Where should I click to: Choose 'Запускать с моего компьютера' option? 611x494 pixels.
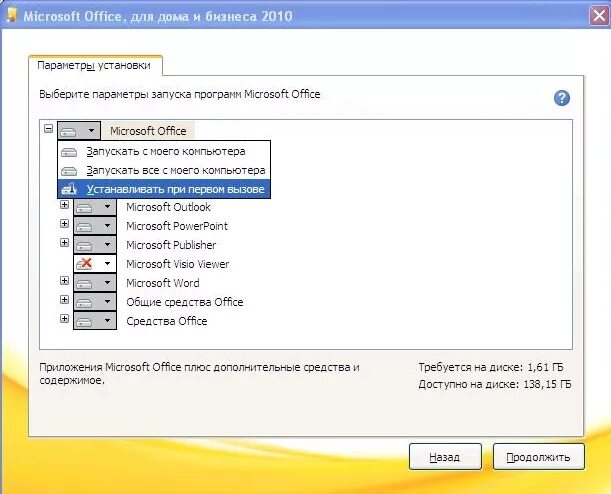[164, 151]
